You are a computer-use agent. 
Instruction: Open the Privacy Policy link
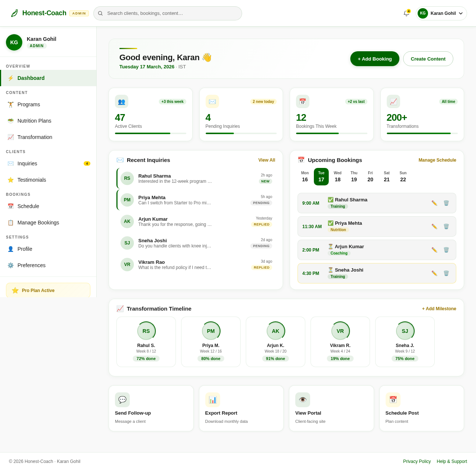click(x=417, y=461)
